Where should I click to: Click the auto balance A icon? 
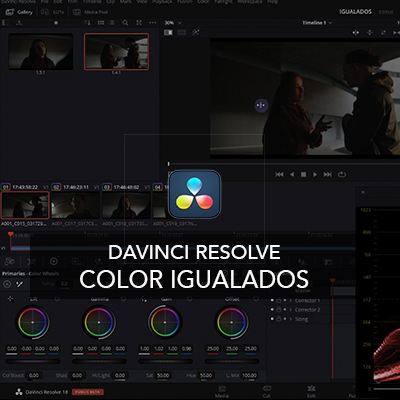tap(7, 284)
